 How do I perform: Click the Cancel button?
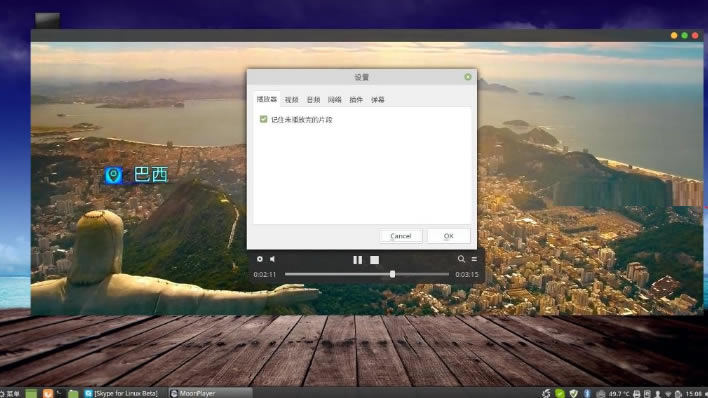[401, 236]
